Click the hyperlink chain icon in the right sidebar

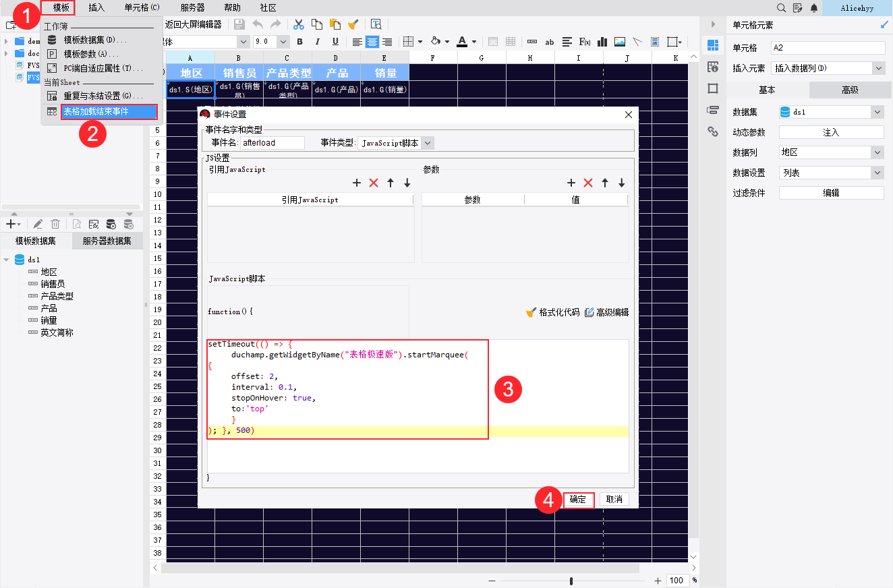pyautogui.click(x=713, y=131)
